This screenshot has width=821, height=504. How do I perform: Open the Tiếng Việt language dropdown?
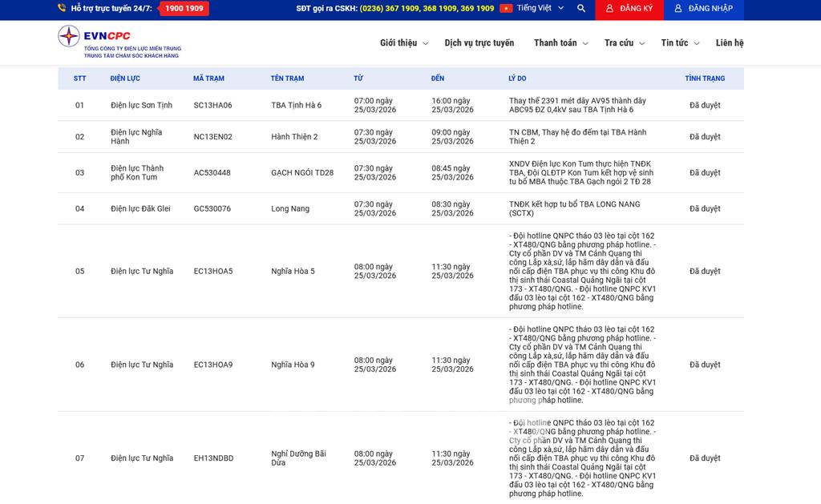click(x=540, y=9)
